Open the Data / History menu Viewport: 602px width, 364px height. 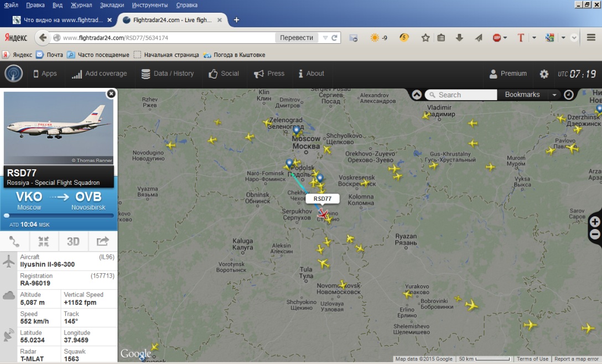(x=168, y=74)
